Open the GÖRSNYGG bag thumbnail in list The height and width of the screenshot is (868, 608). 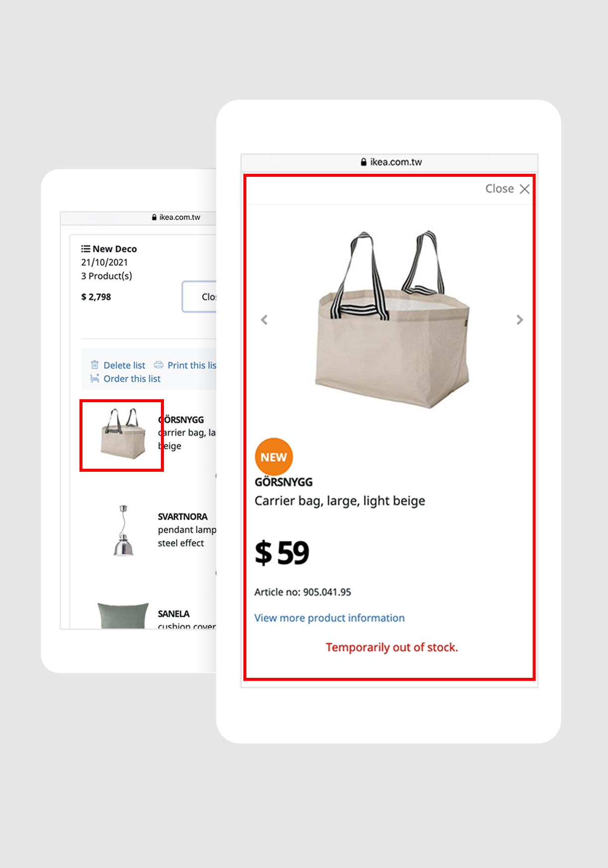click(x=122, y=434)
